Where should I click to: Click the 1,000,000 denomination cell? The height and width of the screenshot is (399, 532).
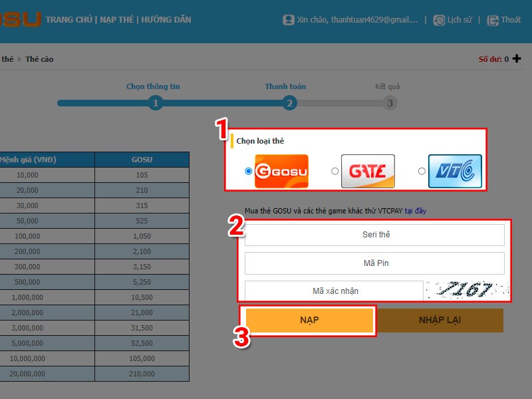point(47,297)
